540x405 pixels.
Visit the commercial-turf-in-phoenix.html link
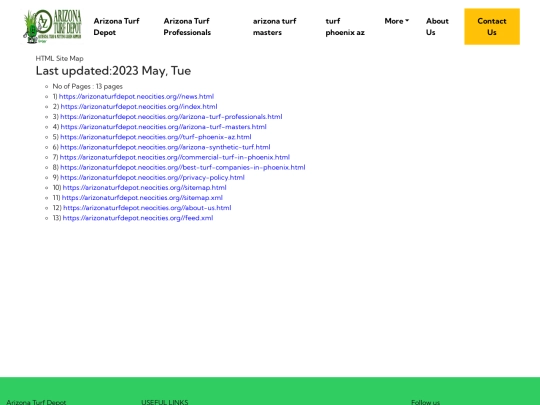[x=175, y=157]
